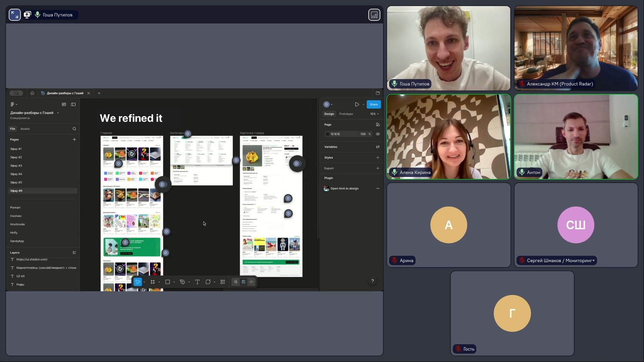Switch to the Design tab
644x362 pixels.
tap(329, 114)
